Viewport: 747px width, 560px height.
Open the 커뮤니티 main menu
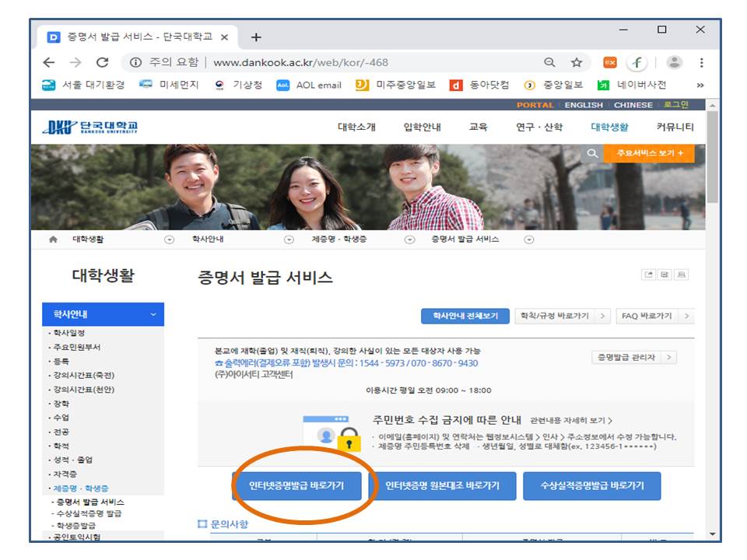coord(675,128)
